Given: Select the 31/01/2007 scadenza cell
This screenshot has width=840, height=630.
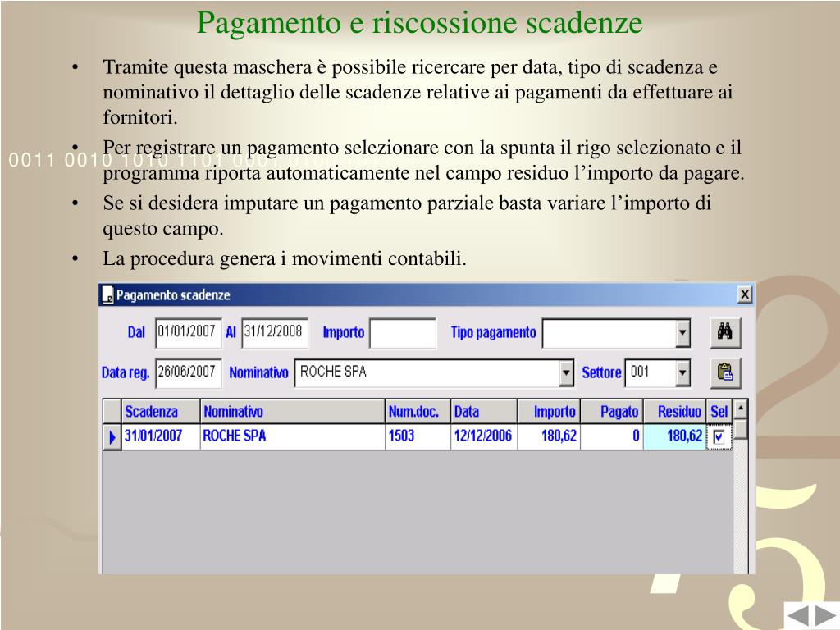Looking at the screenshot, I should [161, 436].
